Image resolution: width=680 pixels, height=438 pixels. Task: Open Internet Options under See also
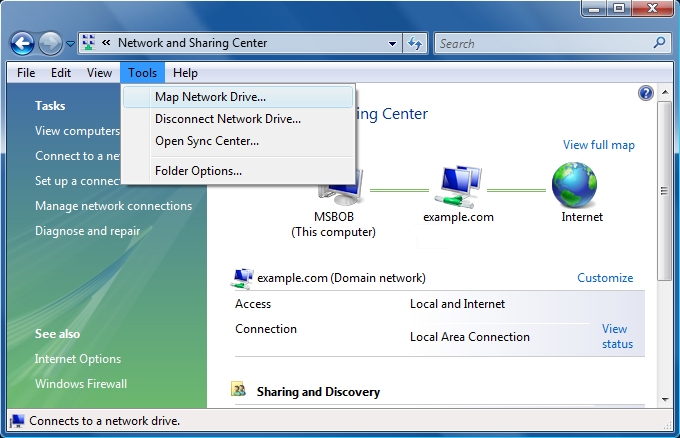(x=78, y=359)
